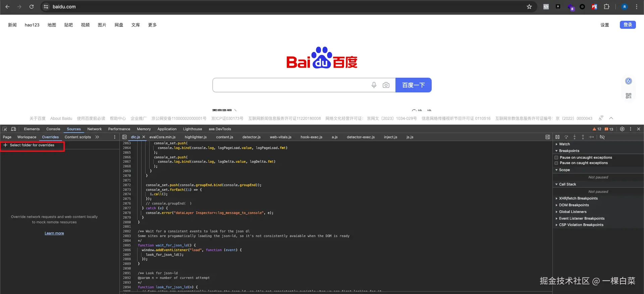Toggle the device toolbar icon

click(x=13, y=129)
